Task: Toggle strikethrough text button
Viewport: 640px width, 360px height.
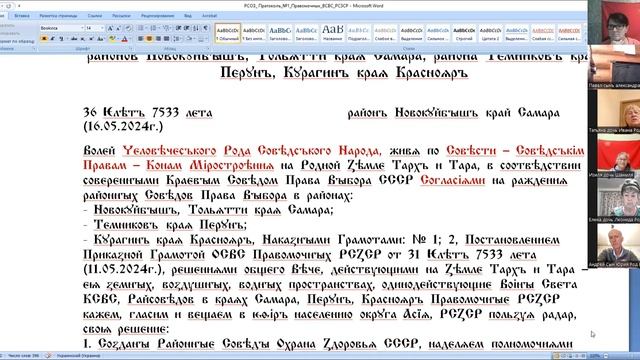Action: [74, 39]
